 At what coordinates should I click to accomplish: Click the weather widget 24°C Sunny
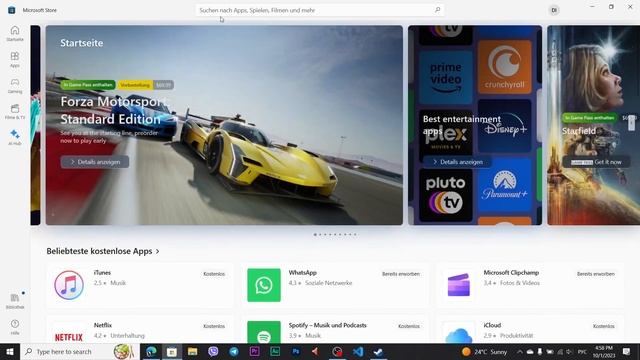point(484,351)
